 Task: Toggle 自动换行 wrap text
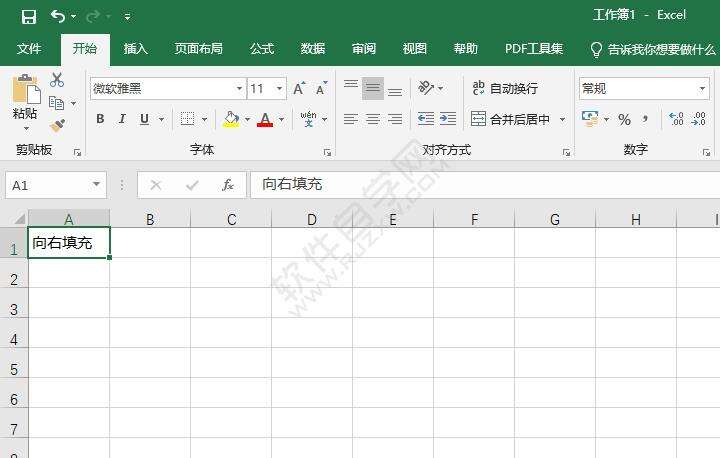click(x=505, y=88)
